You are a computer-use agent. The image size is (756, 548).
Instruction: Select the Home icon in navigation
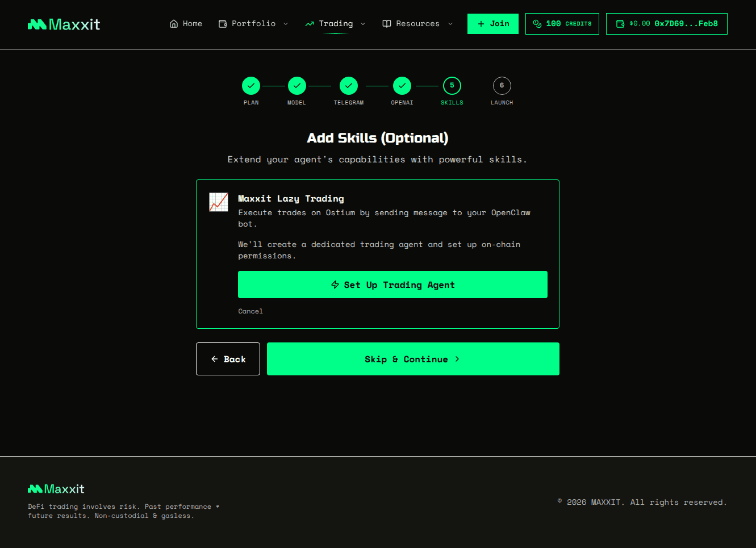[x=173, y=23]
